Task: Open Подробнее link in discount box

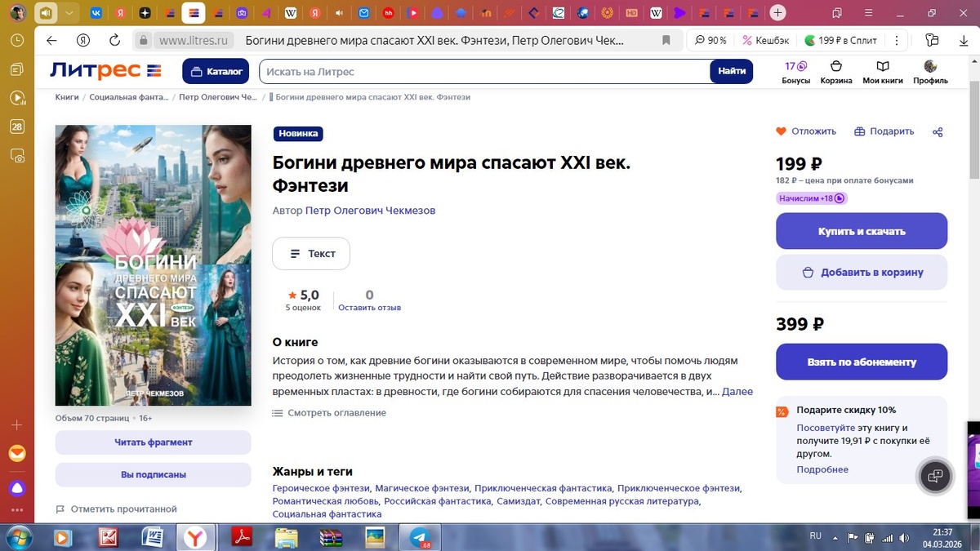Action: point(822,470)
